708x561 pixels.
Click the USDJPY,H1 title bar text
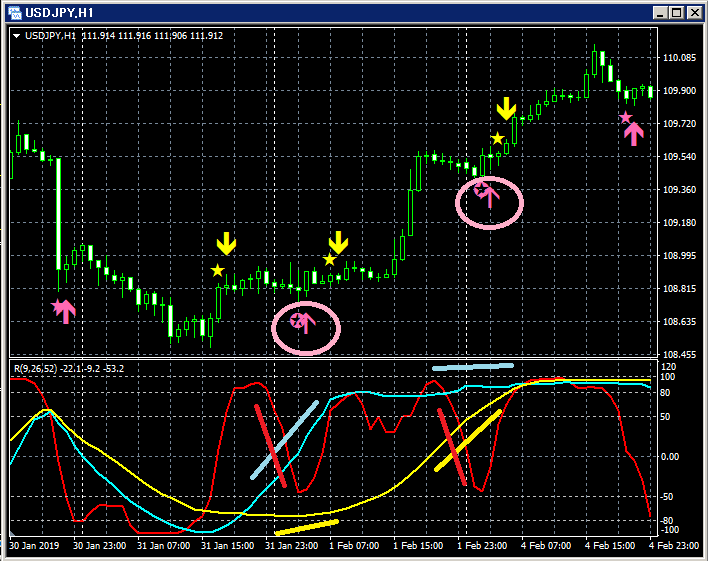(x=59, y=13)
